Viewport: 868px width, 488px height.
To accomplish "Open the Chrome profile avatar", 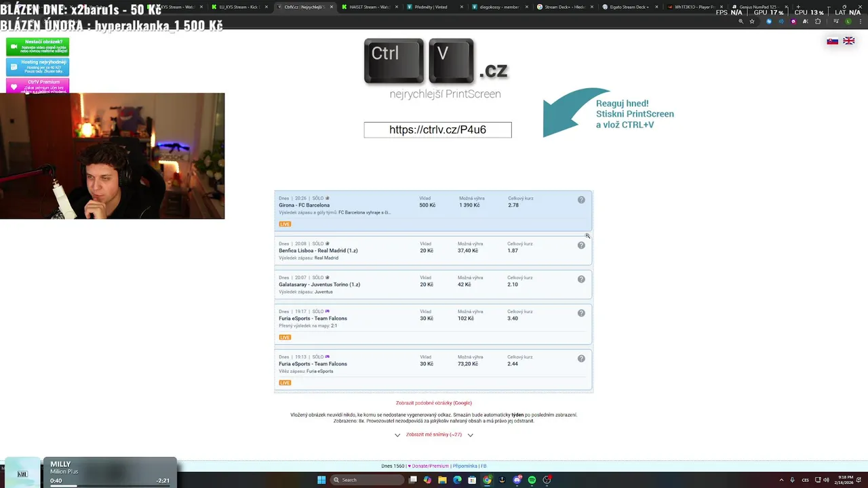I will coord(848,21).
